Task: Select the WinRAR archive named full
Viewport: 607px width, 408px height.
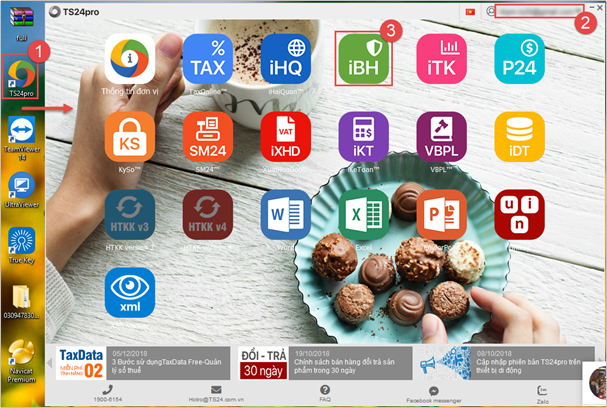Action: (22, 23)
